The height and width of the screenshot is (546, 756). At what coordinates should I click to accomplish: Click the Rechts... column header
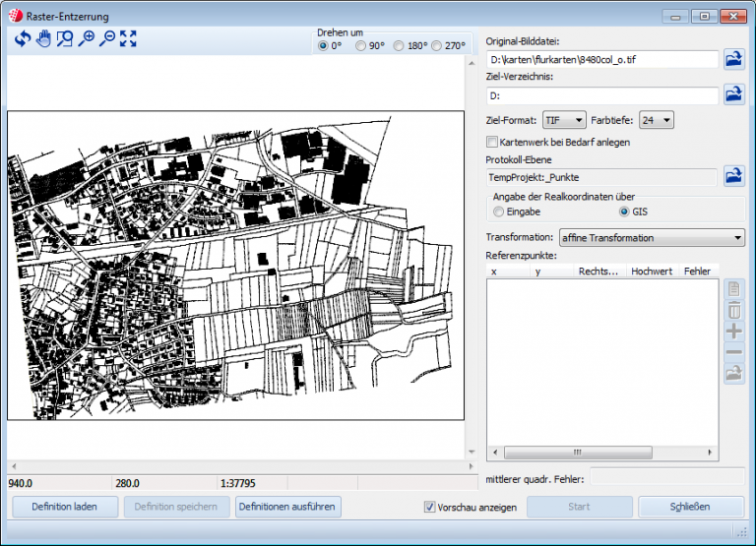click(x=599, y=272)
